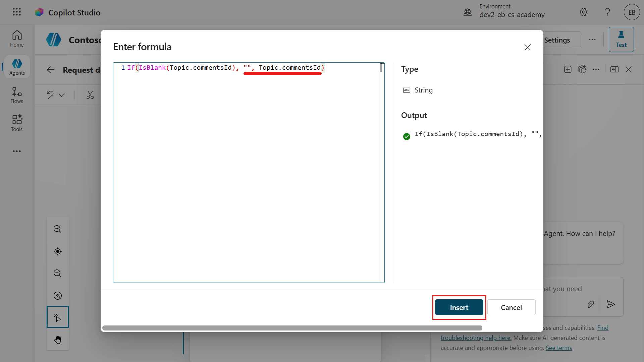Open the sidebar more options ellipsis
The width and height of the screenshot is (644, 362).
[17, 151]
